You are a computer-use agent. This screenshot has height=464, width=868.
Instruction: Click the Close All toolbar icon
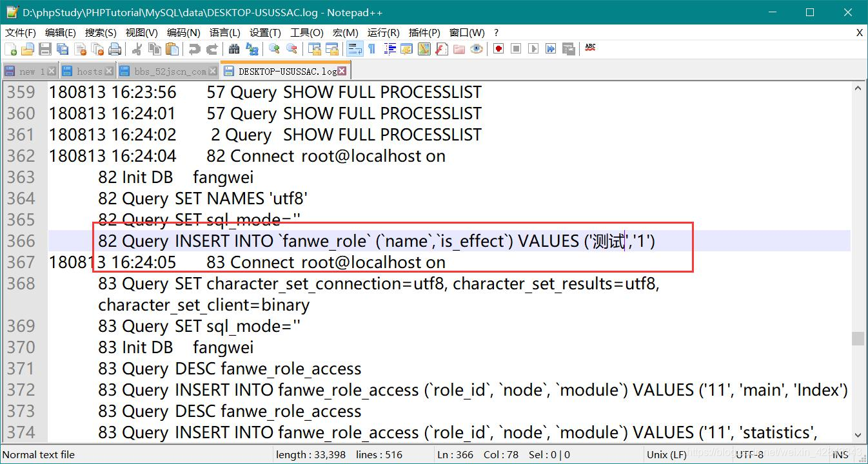97,49
